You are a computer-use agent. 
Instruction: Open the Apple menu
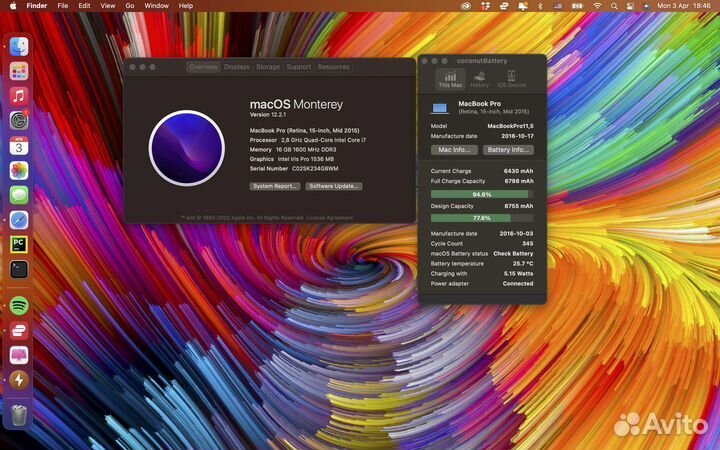coord(13,6)
